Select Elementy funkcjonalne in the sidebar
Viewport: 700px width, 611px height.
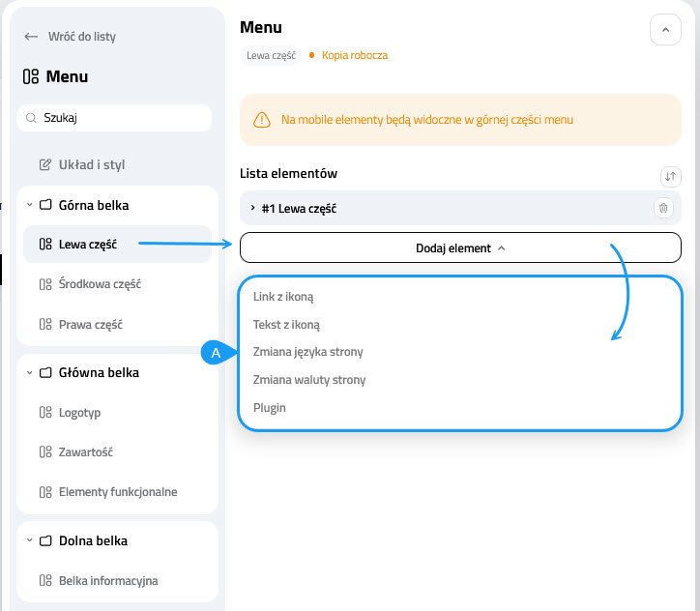(118, 492)
